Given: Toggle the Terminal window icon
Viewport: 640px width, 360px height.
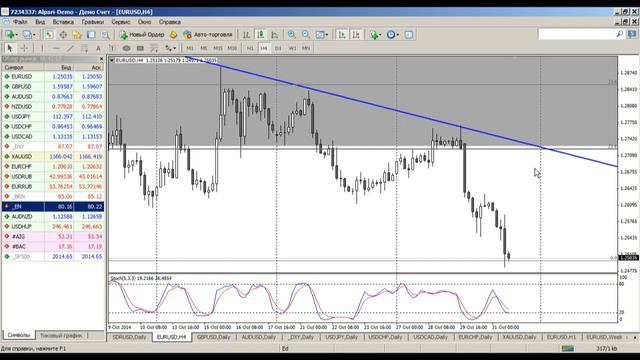Looking at the screenshot, I should 91,35.
